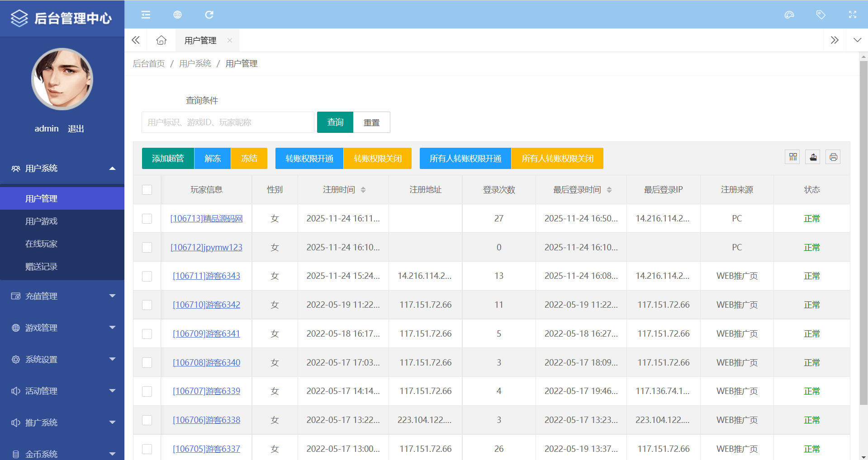868x460 pixels.
Task: Check the row for user 106713
Action: (x=147, y=219)
